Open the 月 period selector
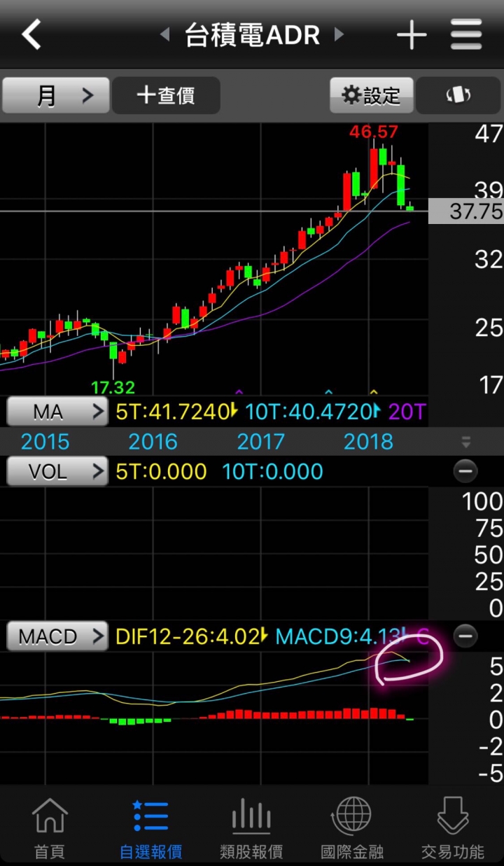The width and height of the screenshot is (504, 866). tap(56, 95)
